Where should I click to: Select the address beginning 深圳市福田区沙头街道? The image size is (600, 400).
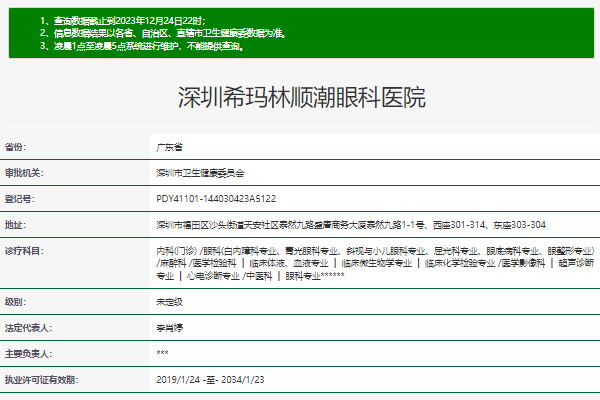tap(351, 225)
